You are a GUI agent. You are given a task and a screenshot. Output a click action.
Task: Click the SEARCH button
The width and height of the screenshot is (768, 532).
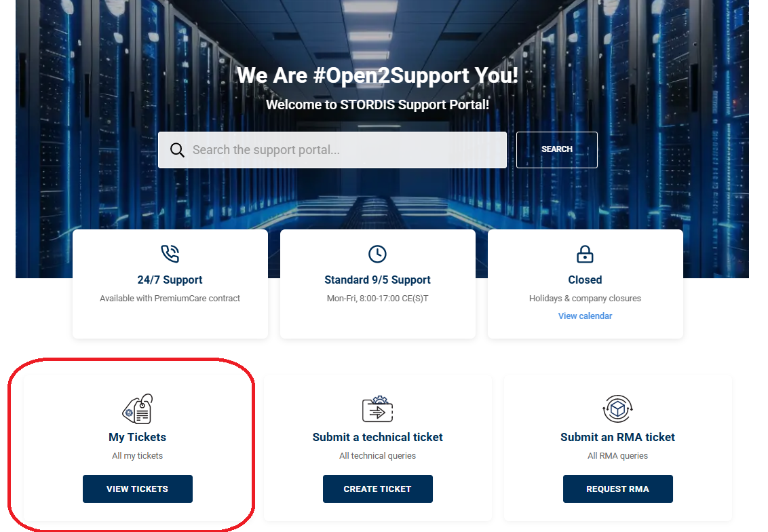[x=557, y=150]
